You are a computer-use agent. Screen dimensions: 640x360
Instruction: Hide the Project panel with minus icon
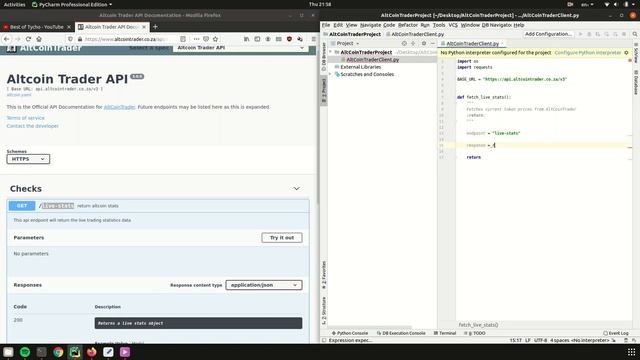tap(433, 43)
